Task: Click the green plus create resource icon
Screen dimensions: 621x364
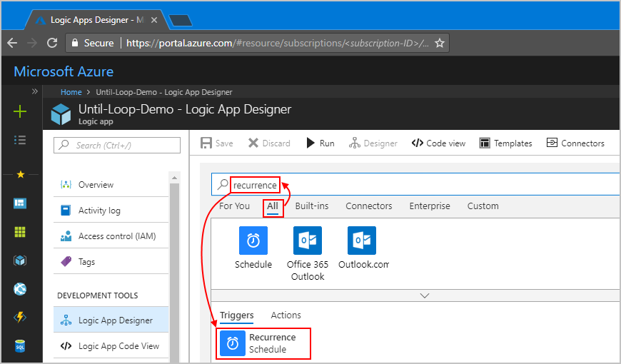Action: tap(20, 111)
